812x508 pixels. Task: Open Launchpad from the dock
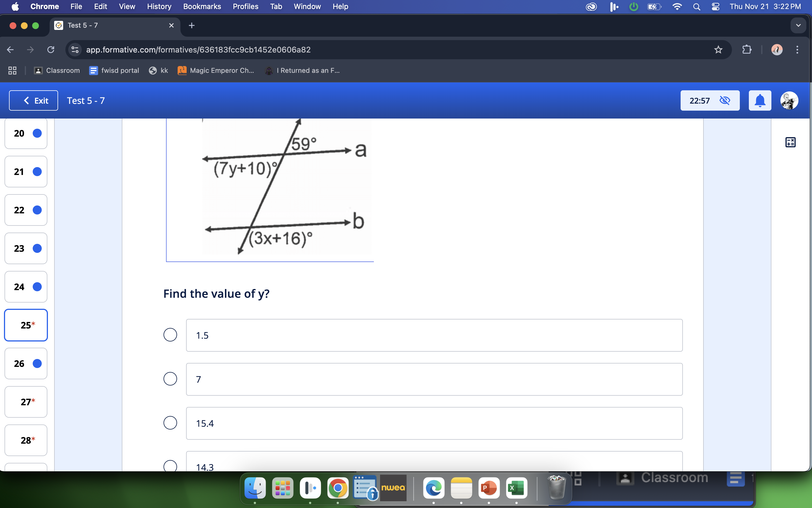pyautogui.click(x=283, y=488)
